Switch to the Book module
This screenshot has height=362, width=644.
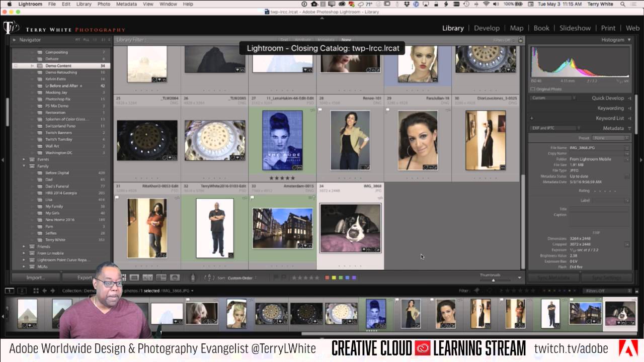541,28
